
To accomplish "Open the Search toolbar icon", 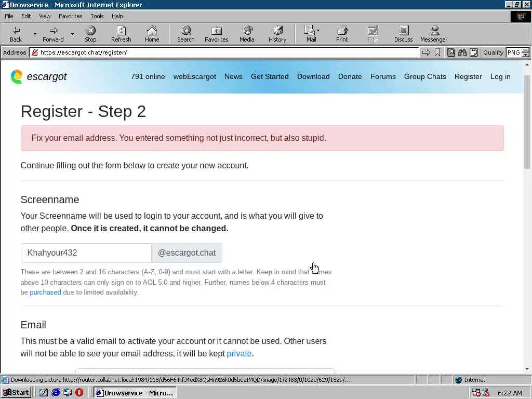I will pos(186,34).
